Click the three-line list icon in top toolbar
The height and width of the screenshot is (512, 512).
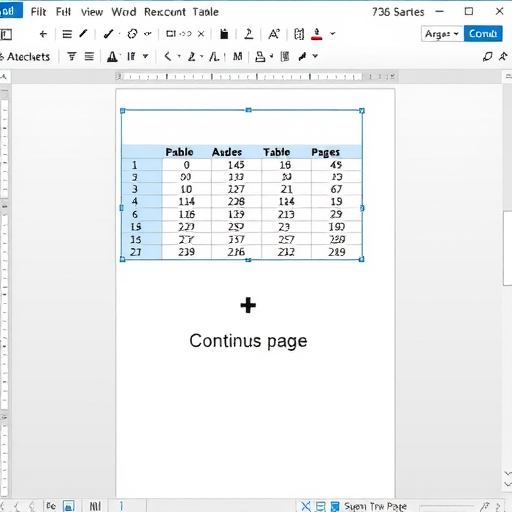coord(67,34)
